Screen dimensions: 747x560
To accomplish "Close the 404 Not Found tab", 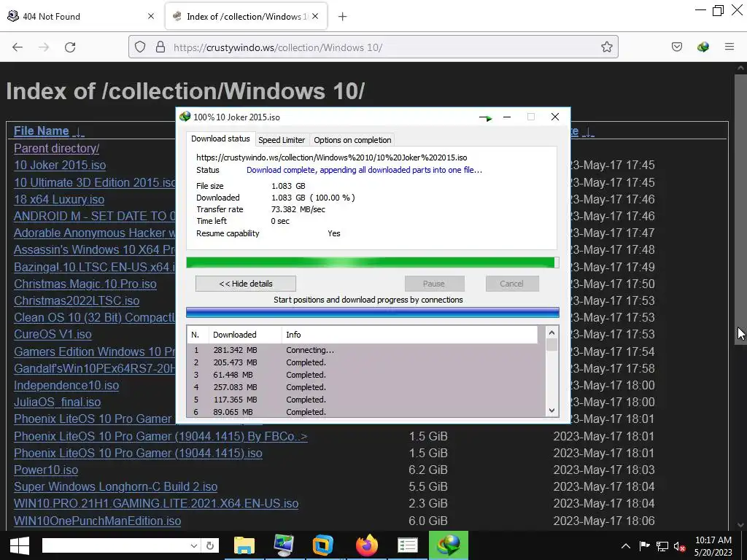I will pos(151,16).
